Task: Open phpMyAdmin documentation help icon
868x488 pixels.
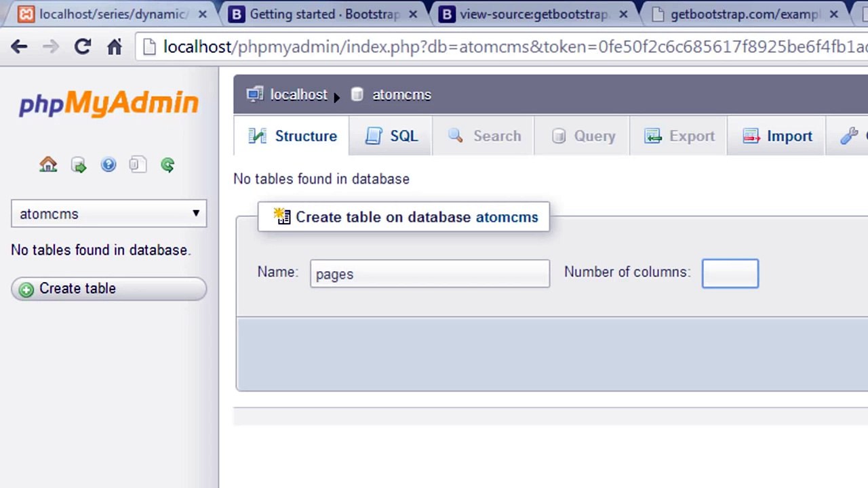Action: (x=108, y=165)
